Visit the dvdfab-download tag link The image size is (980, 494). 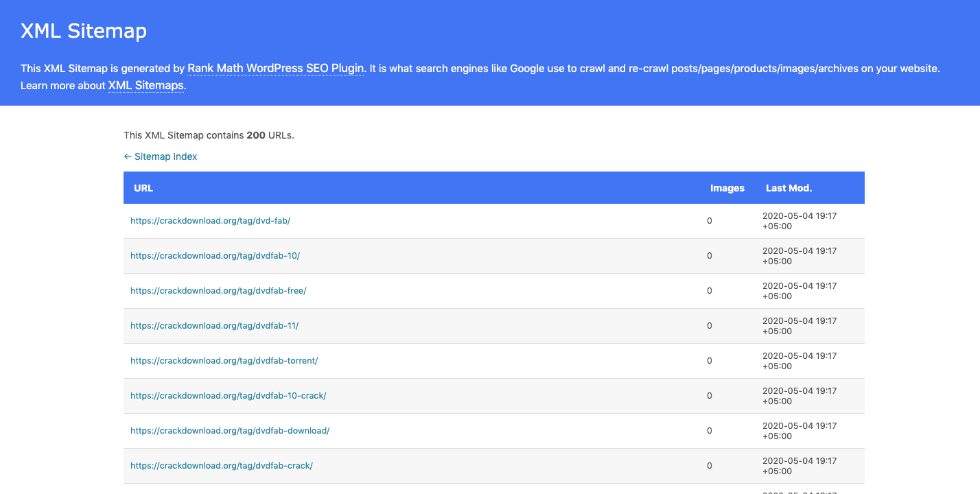point(230,431)
